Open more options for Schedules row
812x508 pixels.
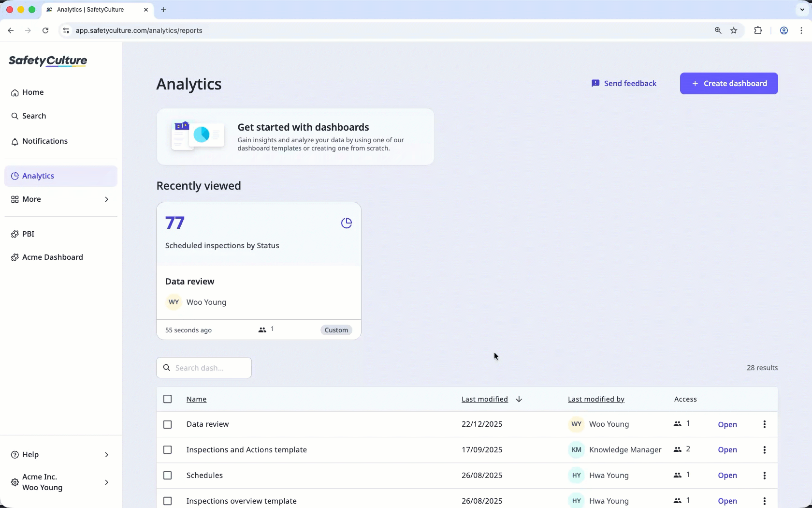coord(765,476)
